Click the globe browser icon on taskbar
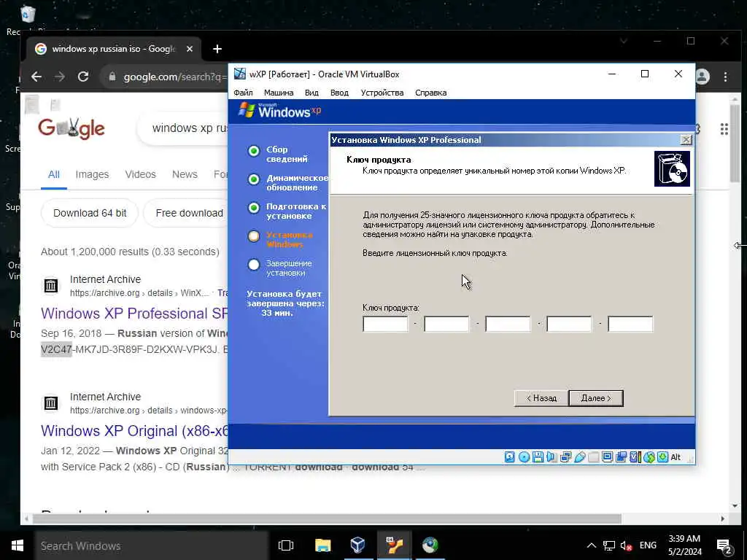Screen dimensions: 747x560 [430, 545]
